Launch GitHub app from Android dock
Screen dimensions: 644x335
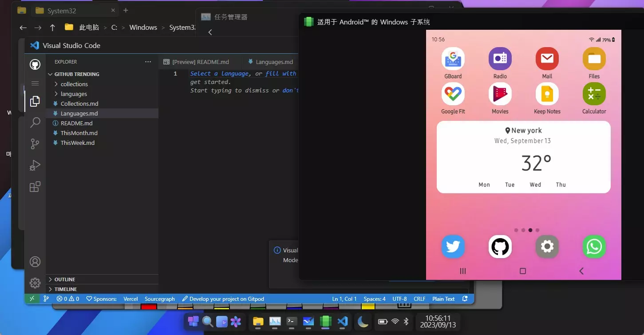pos(500,247)
